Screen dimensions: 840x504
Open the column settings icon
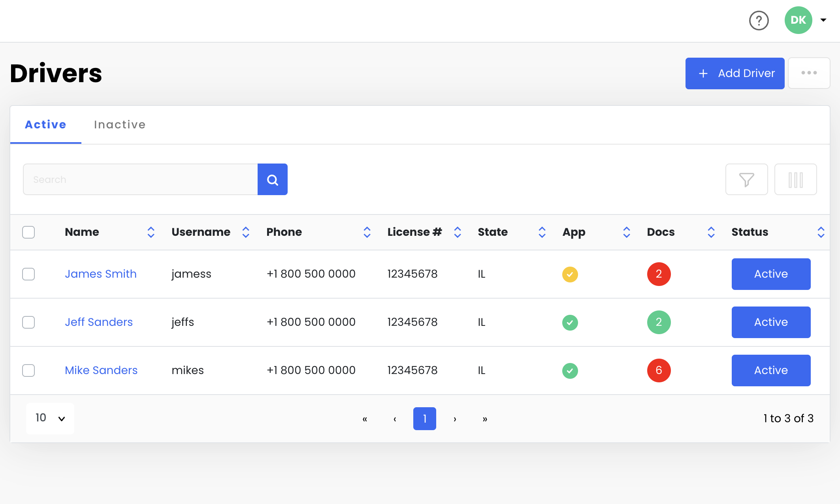tap(795, 180)
